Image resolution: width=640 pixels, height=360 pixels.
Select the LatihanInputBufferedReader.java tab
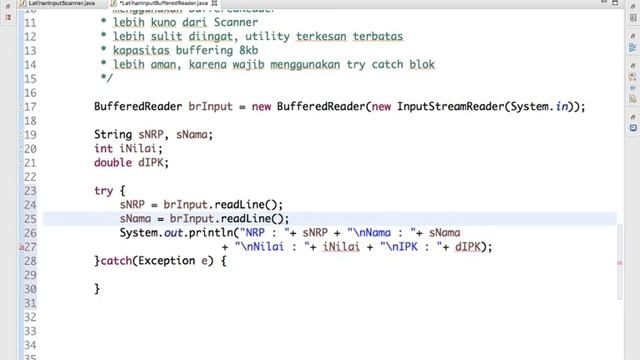click(x=163, y=3)
